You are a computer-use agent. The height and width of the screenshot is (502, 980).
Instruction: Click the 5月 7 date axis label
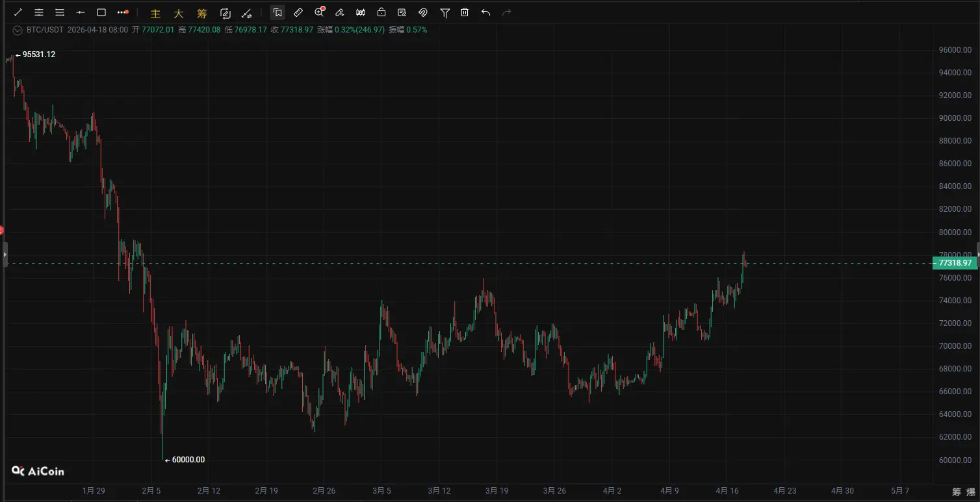click(899, 491)
